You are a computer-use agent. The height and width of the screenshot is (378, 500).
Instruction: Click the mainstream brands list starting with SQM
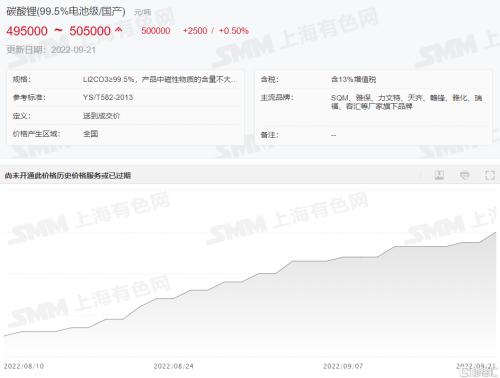406,102
